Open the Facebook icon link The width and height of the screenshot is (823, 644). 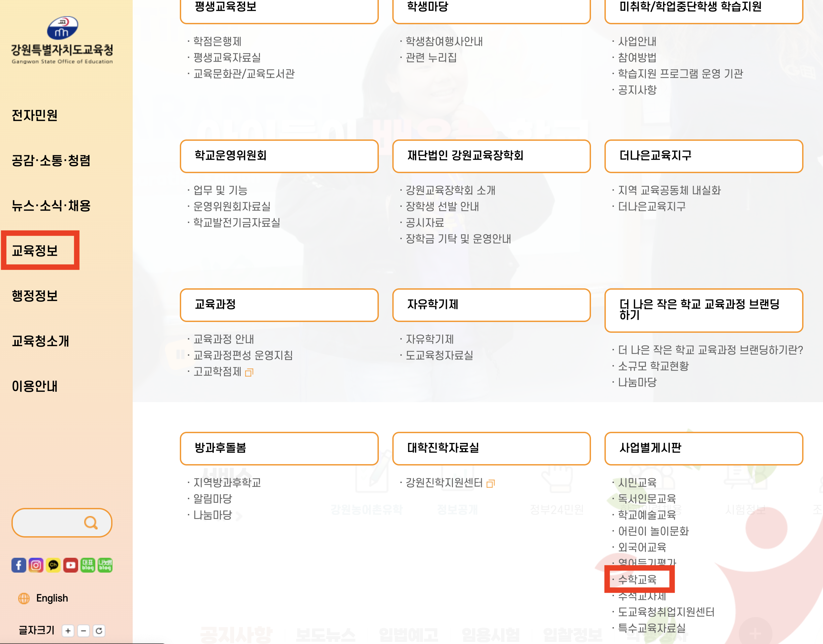coord(19,565)
